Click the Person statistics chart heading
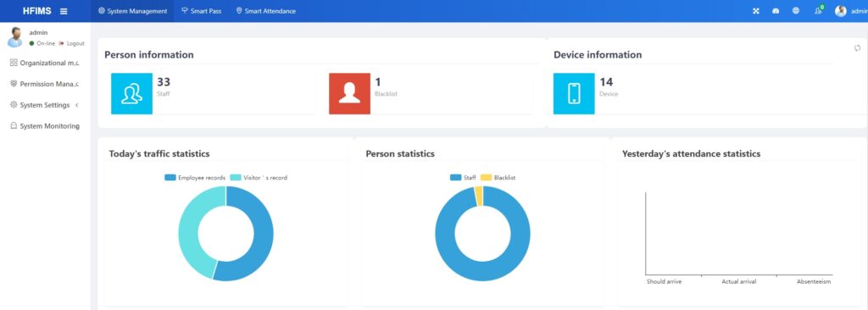 pos(400,154)
